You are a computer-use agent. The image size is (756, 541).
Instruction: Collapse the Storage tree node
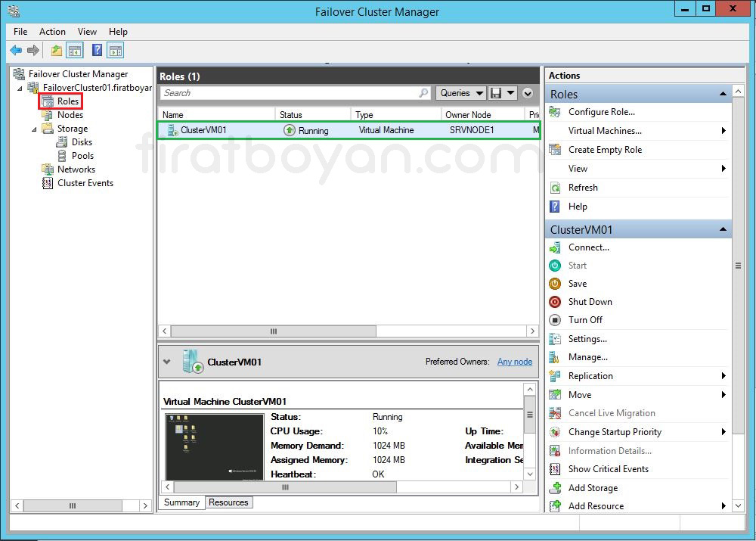coord(34,129)
